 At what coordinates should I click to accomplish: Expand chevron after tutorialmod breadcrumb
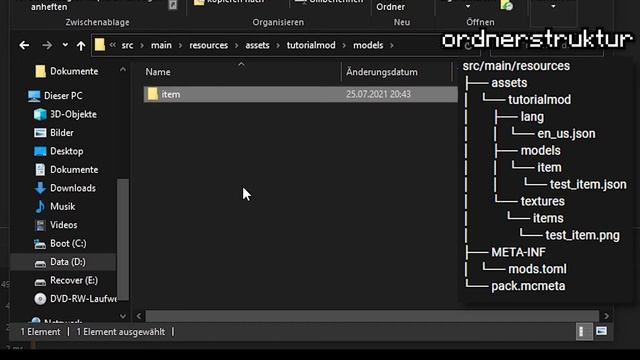pos(344,45)
